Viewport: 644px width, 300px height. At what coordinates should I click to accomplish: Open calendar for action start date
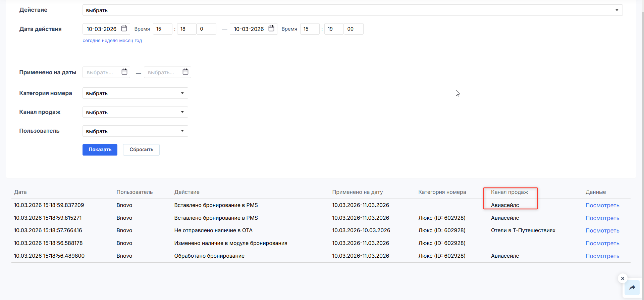click(x=124, y=29)
